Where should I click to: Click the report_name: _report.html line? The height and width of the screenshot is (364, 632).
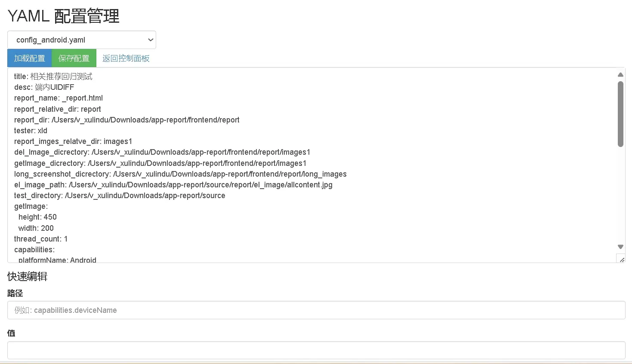coord(59,98)
